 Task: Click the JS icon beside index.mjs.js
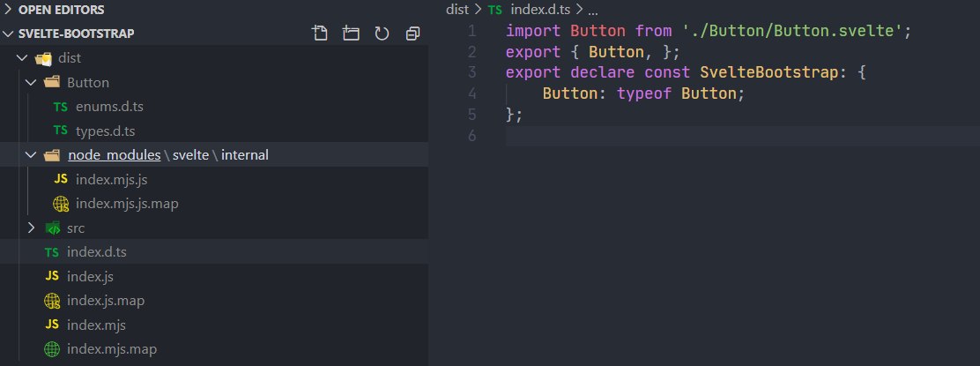click(x=61, y=180)
